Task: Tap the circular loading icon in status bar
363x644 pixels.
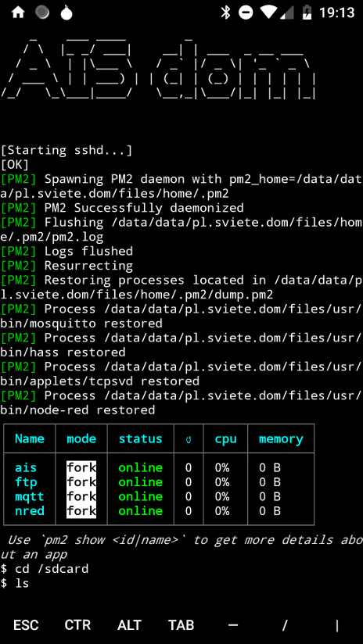Action: pos(42,13)
